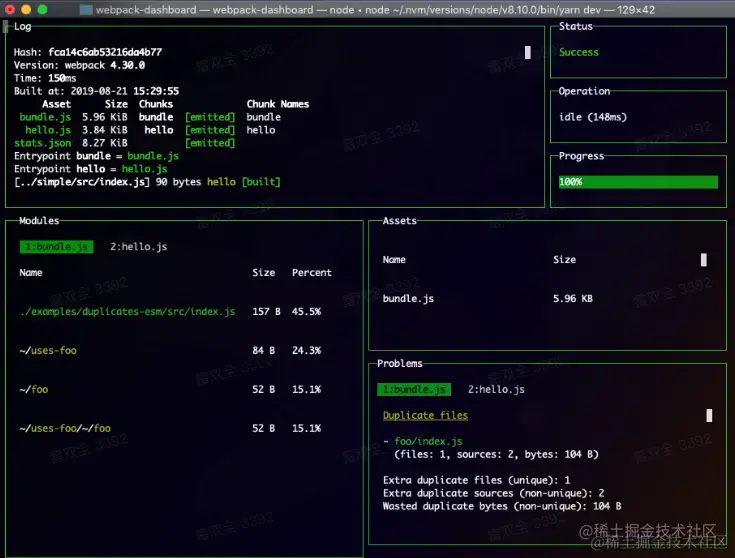Click the 24.3% percent value

pyautogui.click(x=307, y=350)
